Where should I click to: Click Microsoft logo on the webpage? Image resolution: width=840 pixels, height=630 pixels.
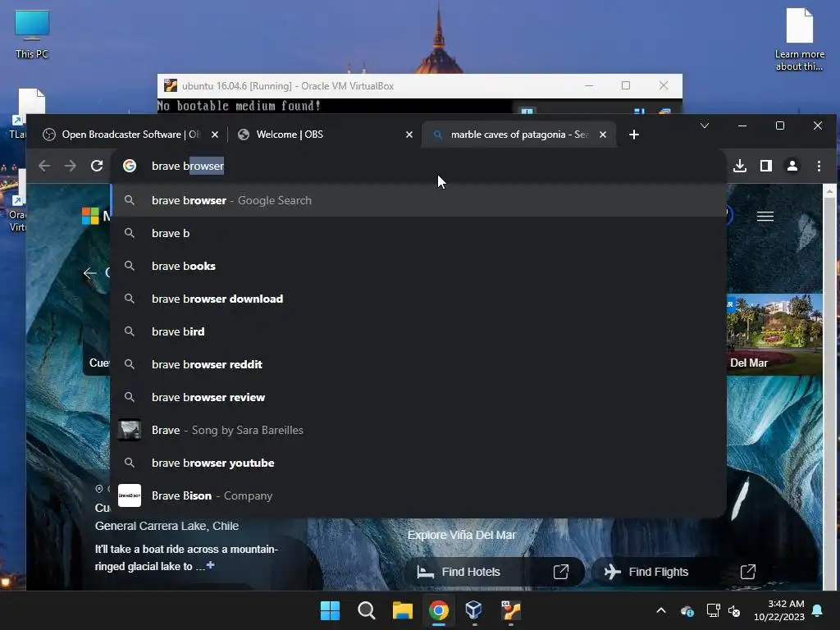coord(90,216)
